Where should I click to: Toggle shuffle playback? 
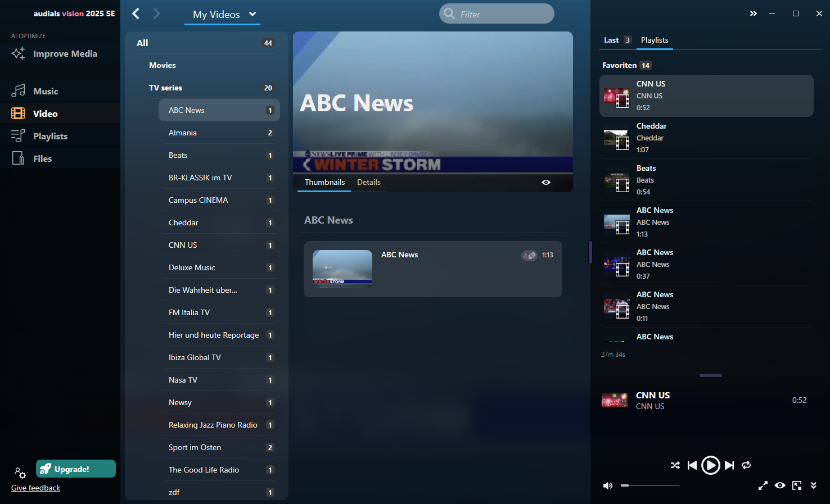pyautogui.click(x=675, y=465)
